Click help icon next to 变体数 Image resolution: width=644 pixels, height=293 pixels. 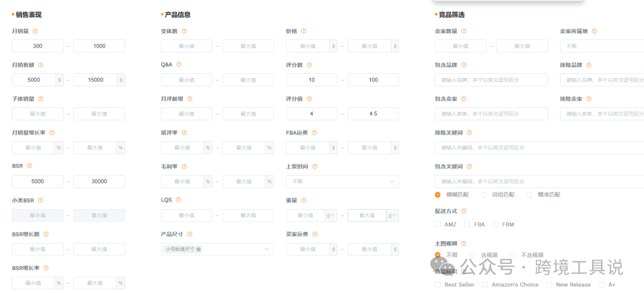[x=184, y=31]
